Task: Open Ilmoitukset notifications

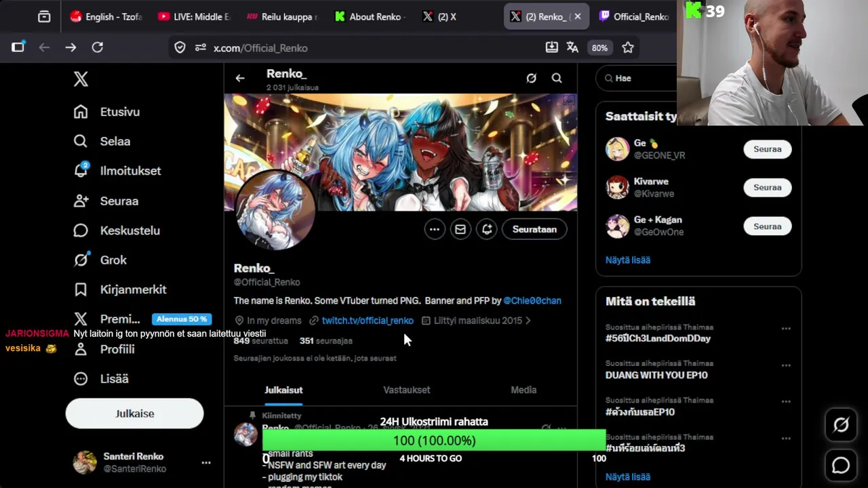Action: point(117,171)
